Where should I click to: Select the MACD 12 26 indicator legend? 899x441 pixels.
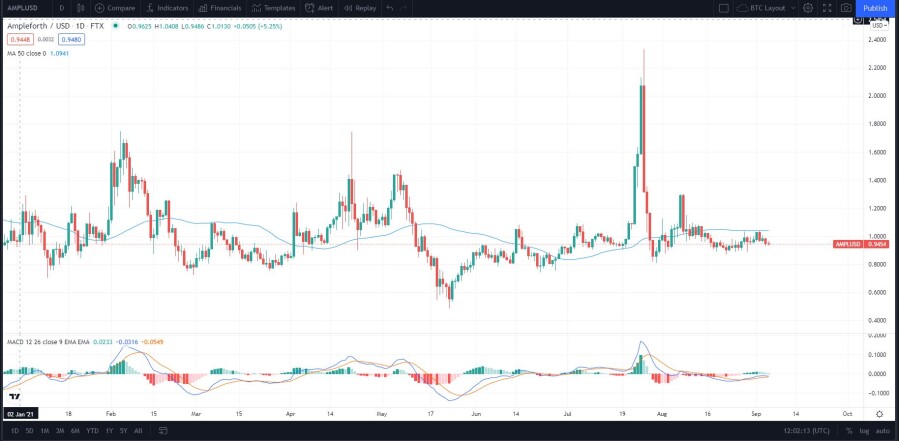(x=48, y=342)
